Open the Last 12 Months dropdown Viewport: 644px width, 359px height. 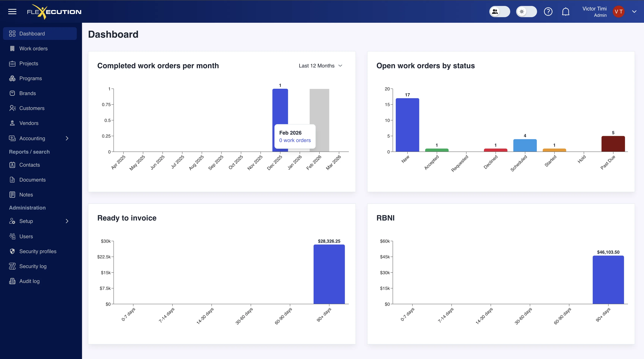[320, 66]
